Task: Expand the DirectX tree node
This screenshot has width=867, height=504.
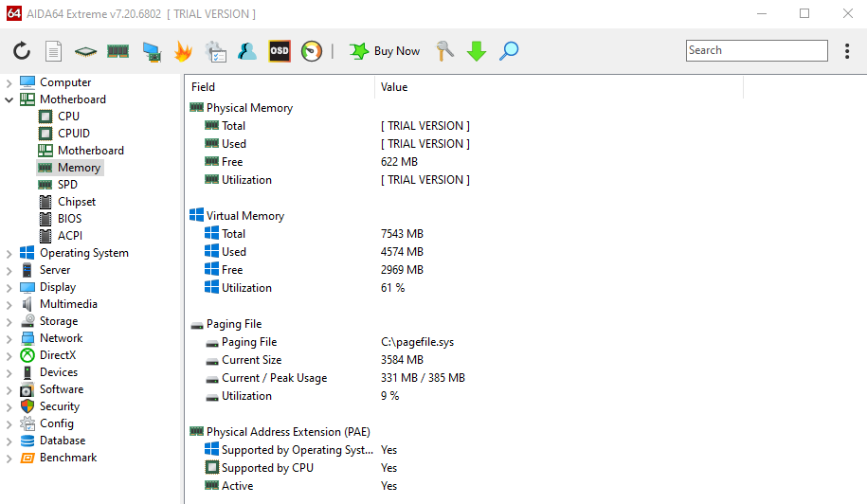Action: point(9,356)
